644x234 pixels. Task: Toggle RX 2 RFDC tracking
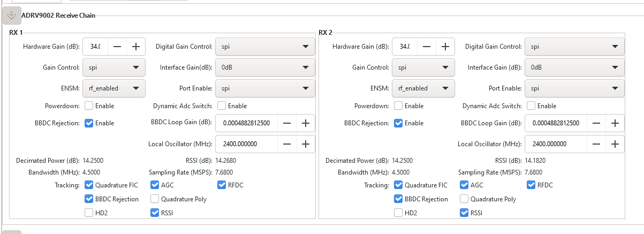[x=531, y=185]
